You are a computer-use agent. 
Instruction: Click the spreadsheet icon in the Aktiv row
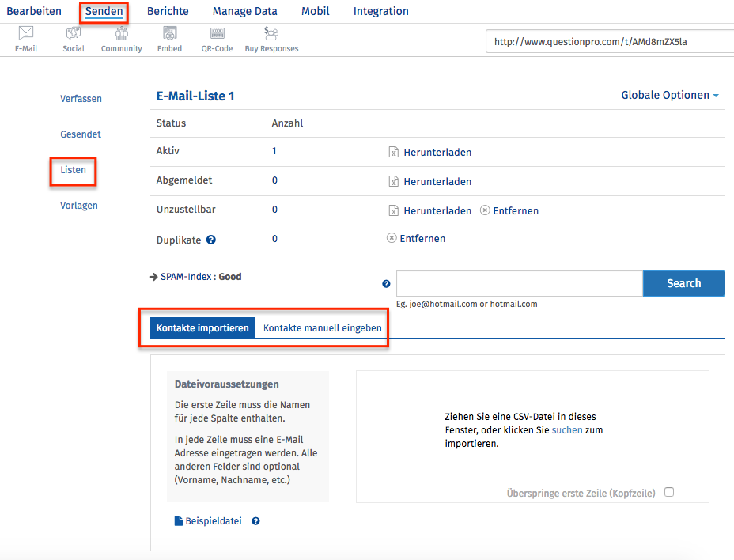[394, 152]
